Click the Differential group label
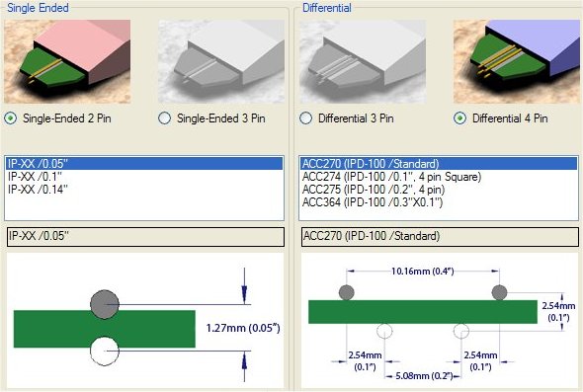 coord(327,8)
